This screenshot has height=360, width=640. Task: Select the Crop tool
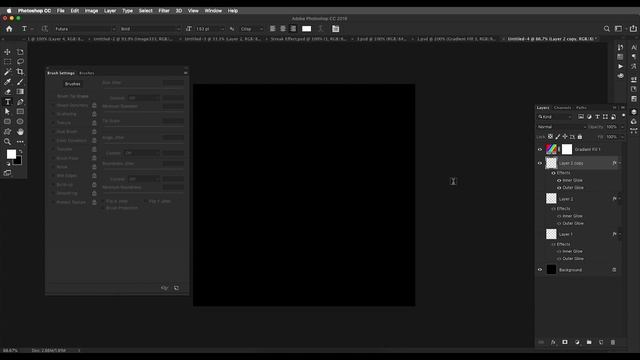point(20,72)
